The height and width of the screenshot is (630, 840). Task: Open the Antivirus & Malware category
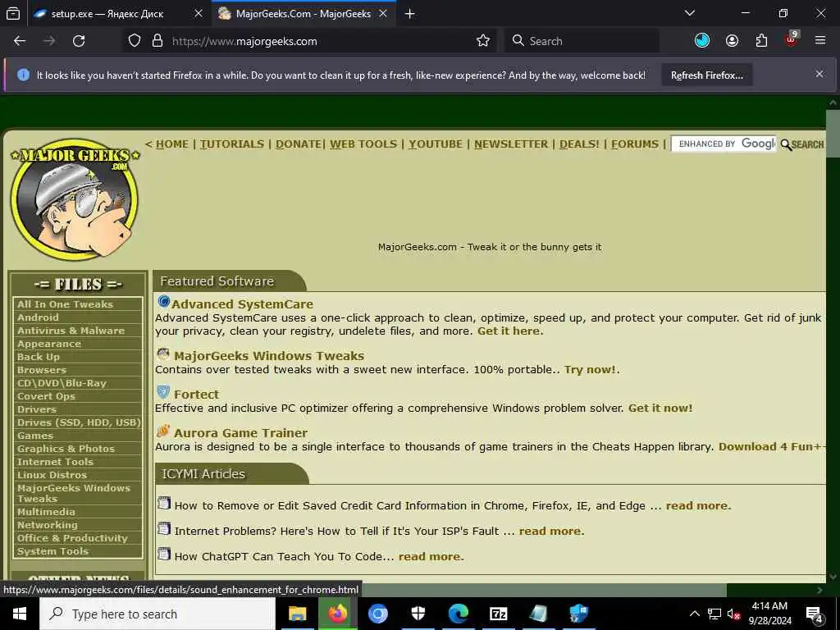click(x=71, y=331)
